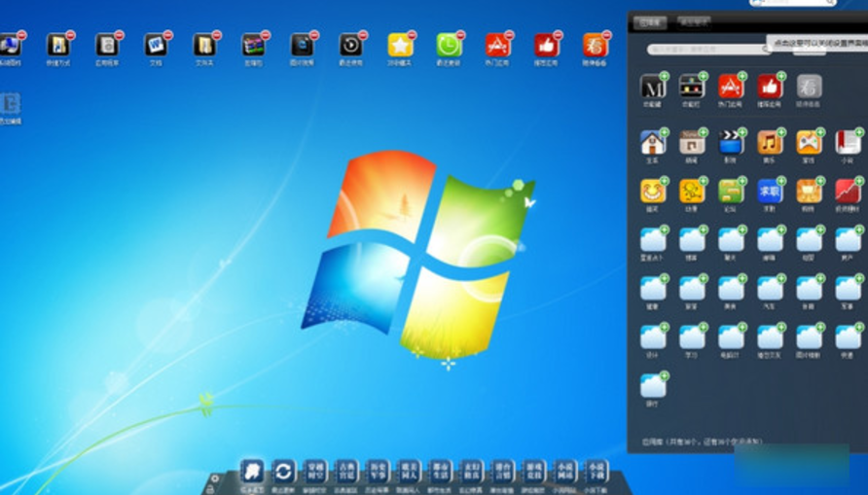Click red minus badge on yellow star icon
This screenshot has height=495, width=868.
pyautogui.click(x=411, y=35)
